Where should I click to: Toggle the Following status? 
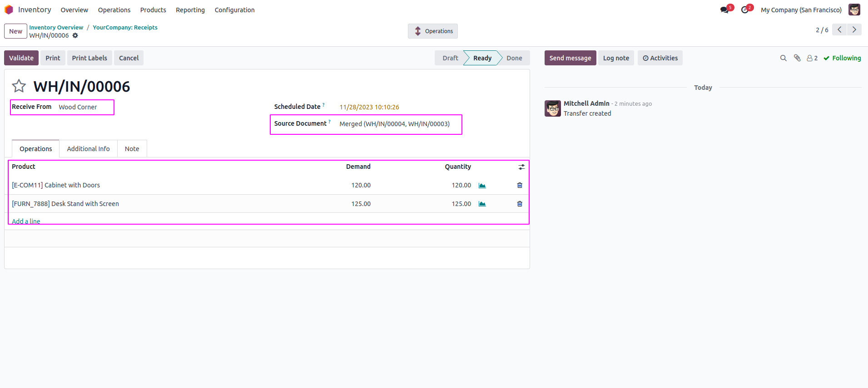[842, 58]
